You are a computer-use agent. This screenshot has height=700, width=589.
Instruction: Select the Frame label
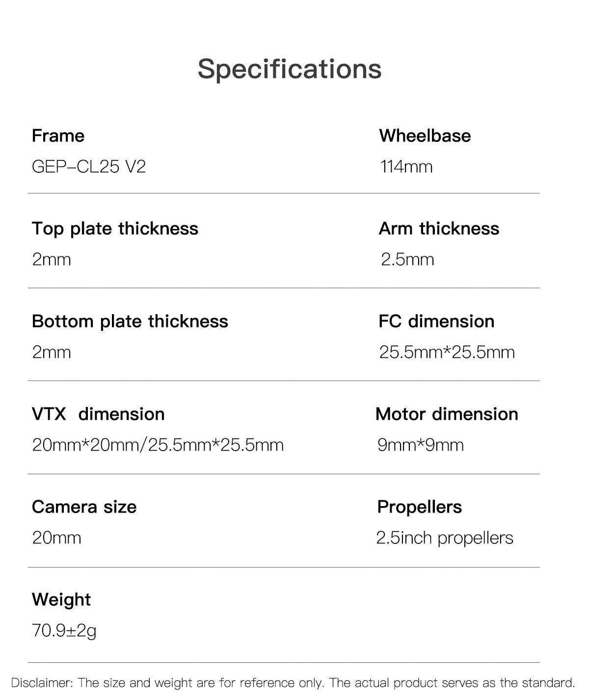[x=58, y=136]
